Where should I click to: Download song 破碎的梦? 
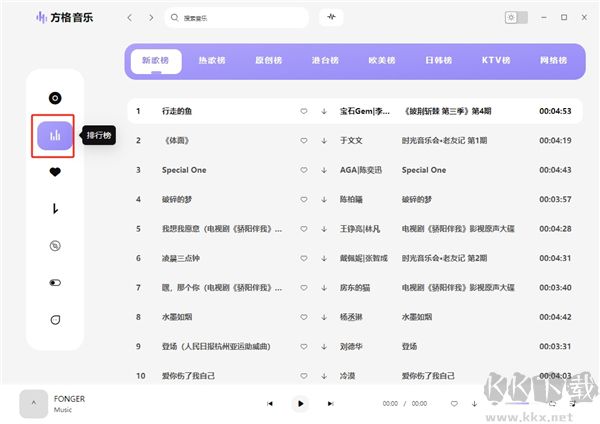pyautogui.click(x=324, y=200)
